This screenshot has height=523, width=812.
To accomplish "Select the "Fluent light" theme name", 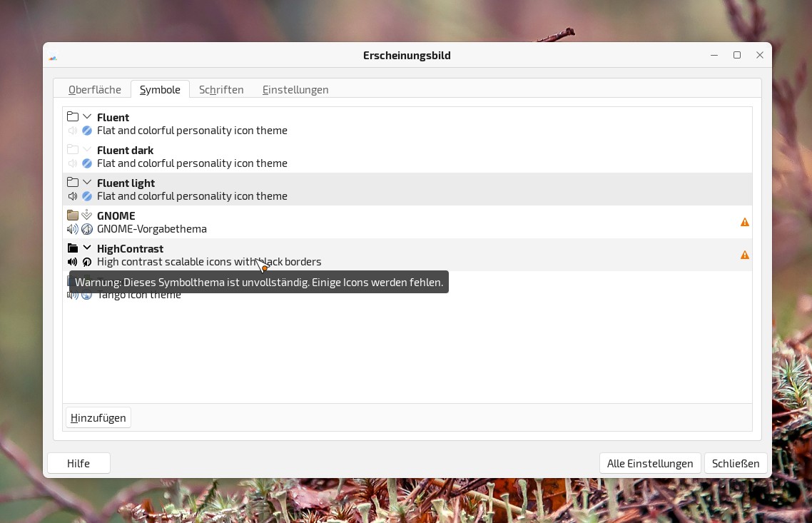I will point(126,183).
